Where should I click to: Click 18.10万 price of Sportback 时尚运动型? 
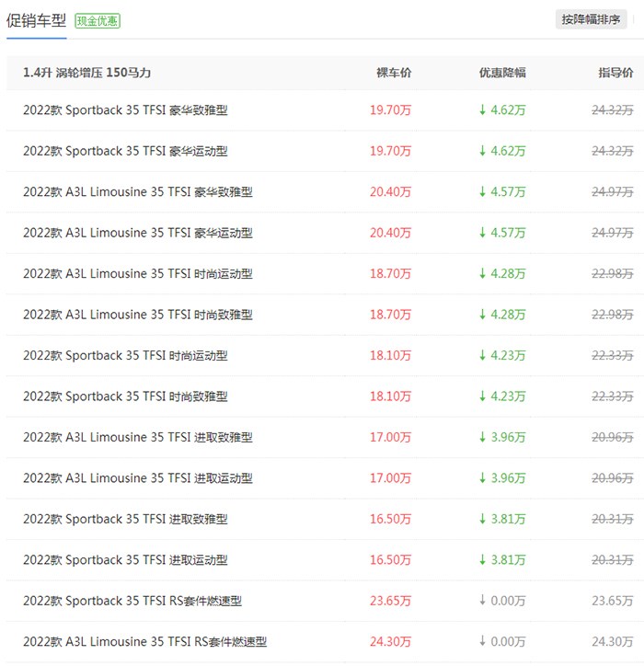tap(390, 355)
